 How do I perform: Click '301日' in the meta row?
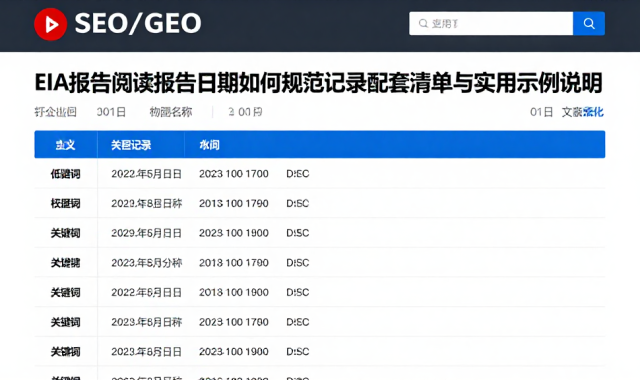[x=111, y=112]
